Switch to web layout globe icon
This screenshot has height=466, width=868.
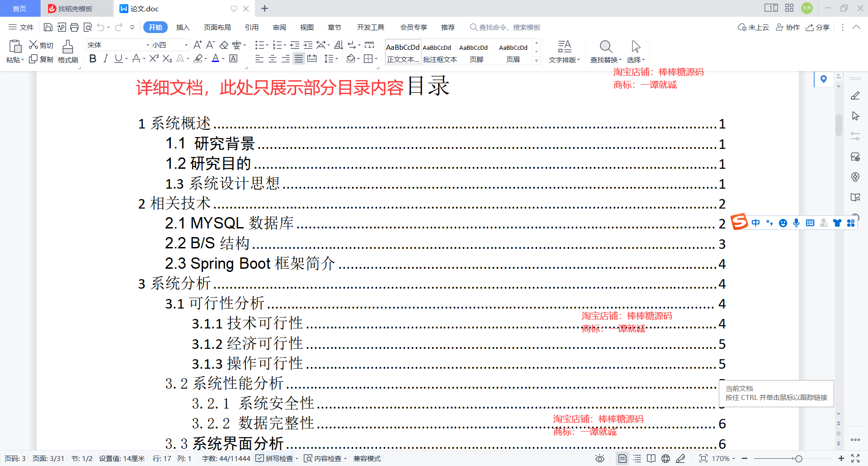tap(665, 458)
